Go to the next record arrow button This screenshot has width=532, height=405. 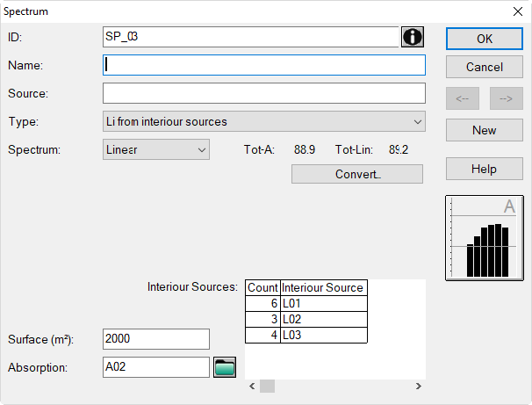(x=507, y=98)
